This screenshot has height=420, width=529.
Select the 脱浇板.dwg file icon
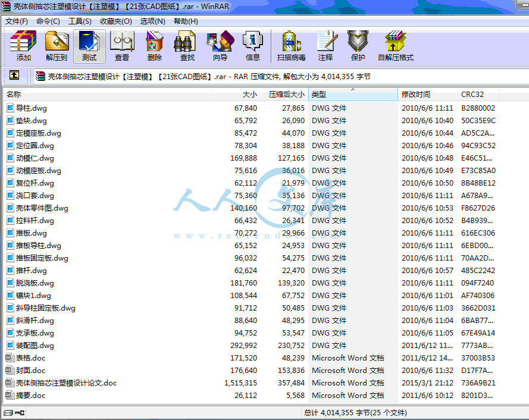click(x=10, y=283)
